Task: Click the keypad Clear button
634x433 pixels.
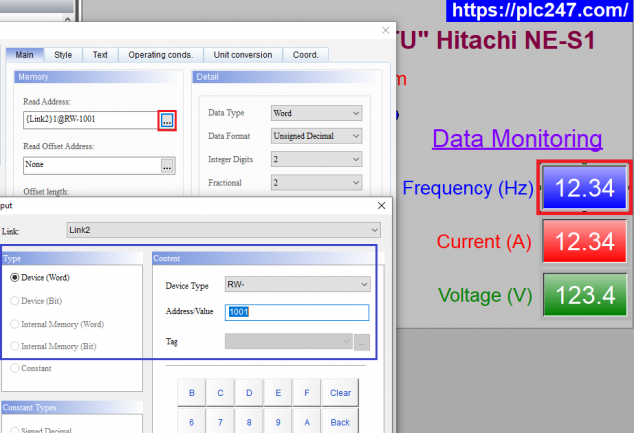Action: pos(340,393)
